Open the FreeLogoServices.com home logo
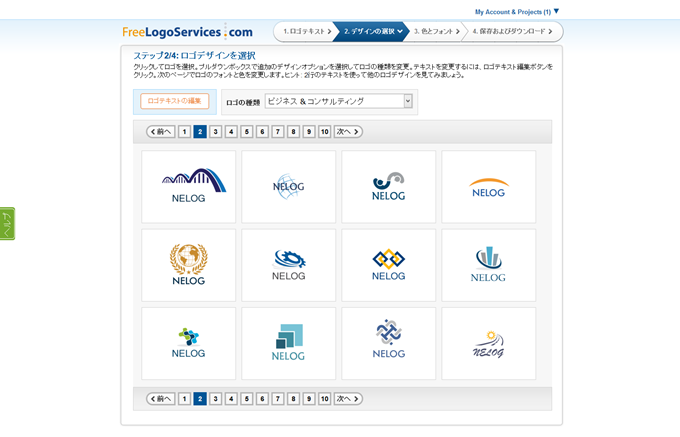The image size is (680, 437). tap(187, 32)
